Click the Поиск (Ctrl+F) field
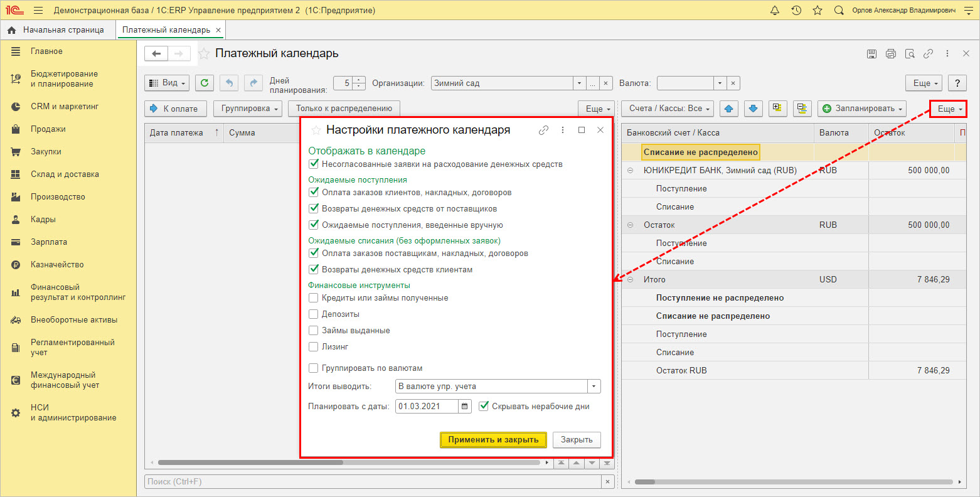The image size is (980, 497). click(373, 481)
